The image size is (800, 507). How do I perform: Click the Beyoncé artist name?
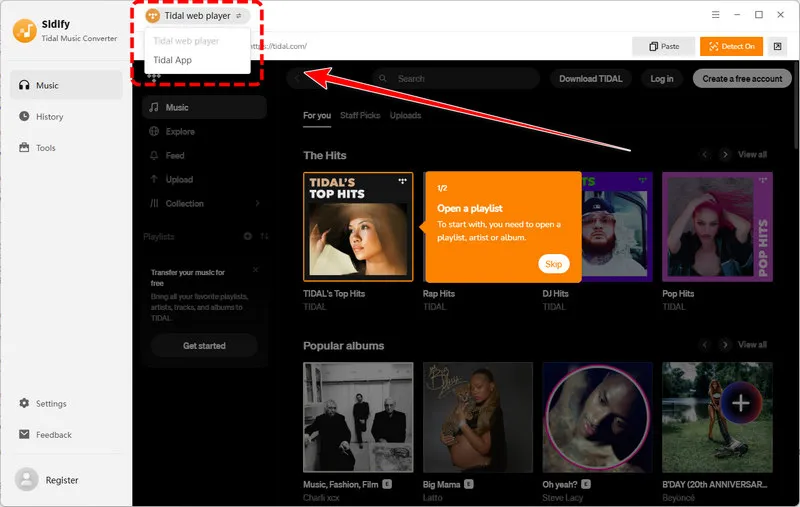pos(679,497)
